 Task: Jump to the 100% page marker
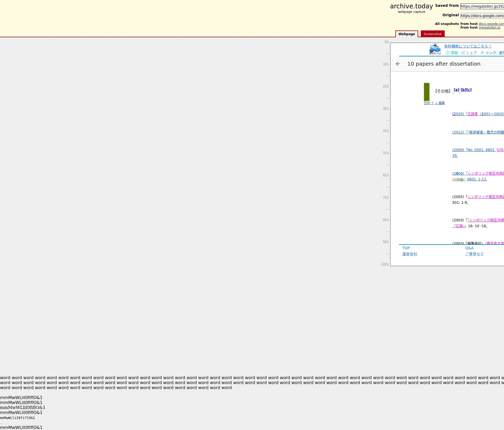click(385, 264)
